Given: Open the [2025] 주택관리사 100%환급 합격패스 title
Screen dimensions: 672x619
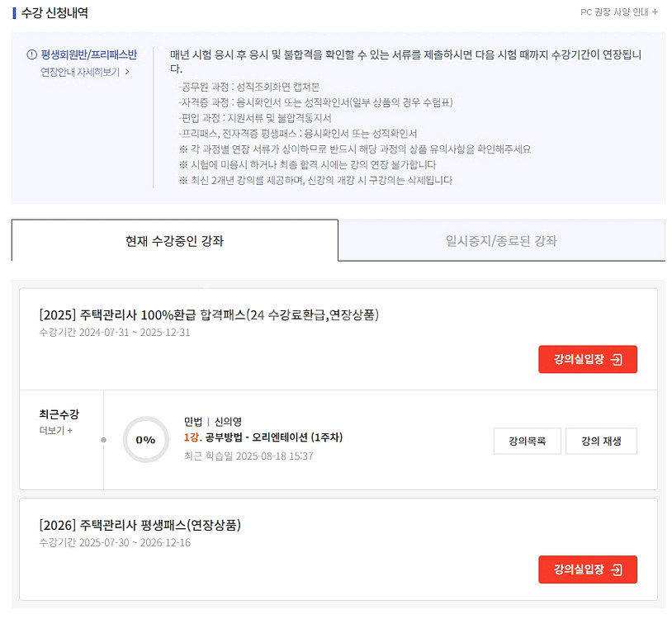Looking at the screenshot, I should pyautogui.click(x=209, y=314).
